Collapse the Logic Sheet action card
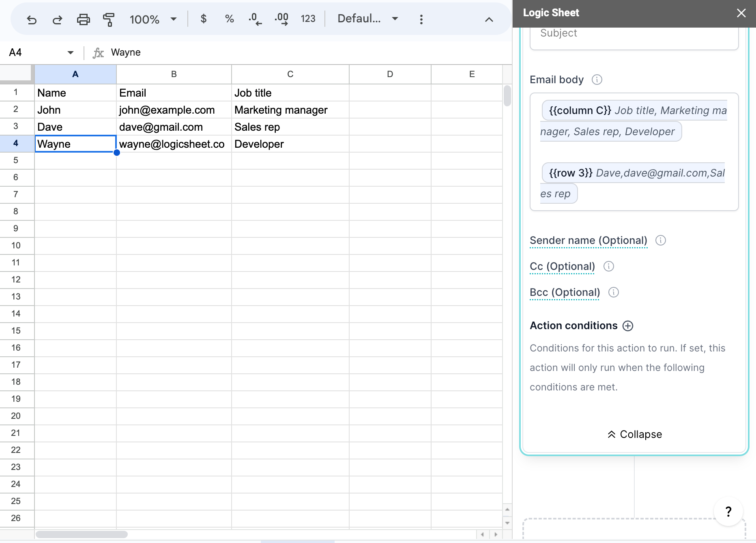 coord(634,434)
